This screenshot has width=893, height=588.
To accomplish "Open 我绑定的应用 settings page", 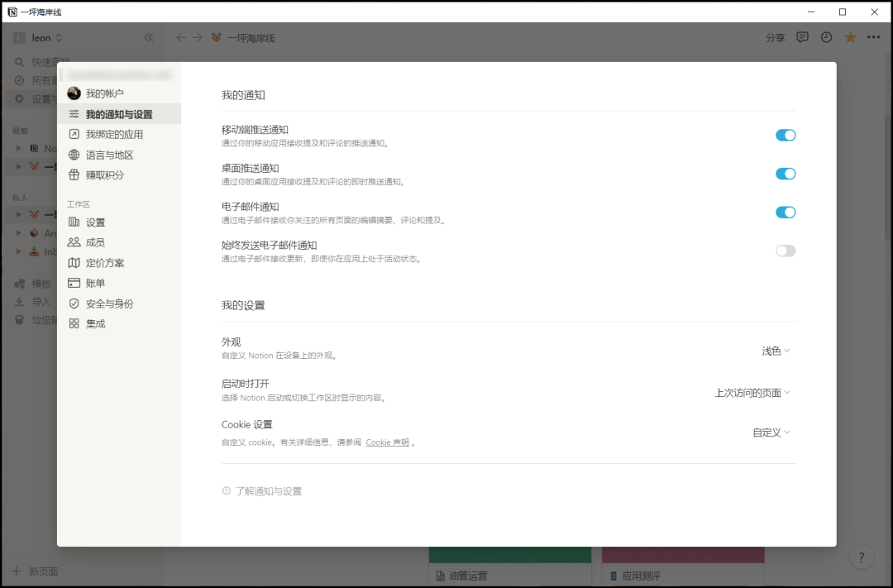I will pos(119,135).
